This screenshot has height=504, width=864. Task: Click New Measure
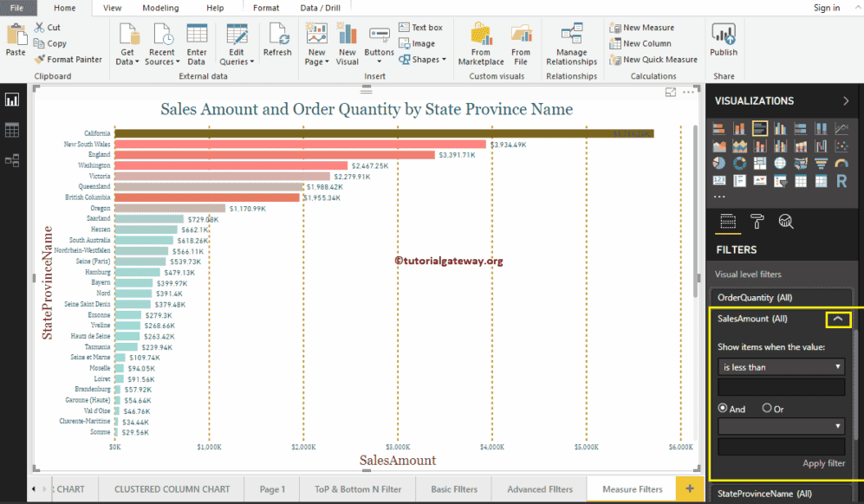[x=642, y=28]
